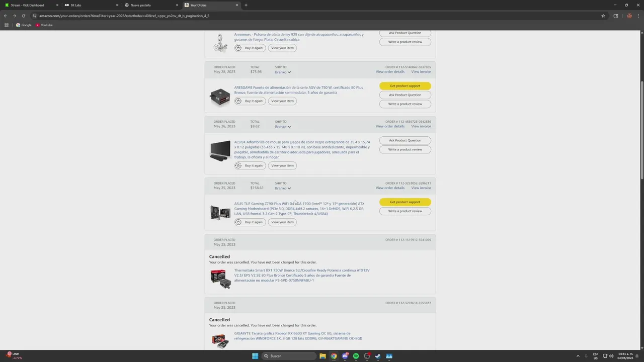Write a product review for ASUS motherboard
The height and width of the screenshot is (362, 644).
[x=405, y=211]
